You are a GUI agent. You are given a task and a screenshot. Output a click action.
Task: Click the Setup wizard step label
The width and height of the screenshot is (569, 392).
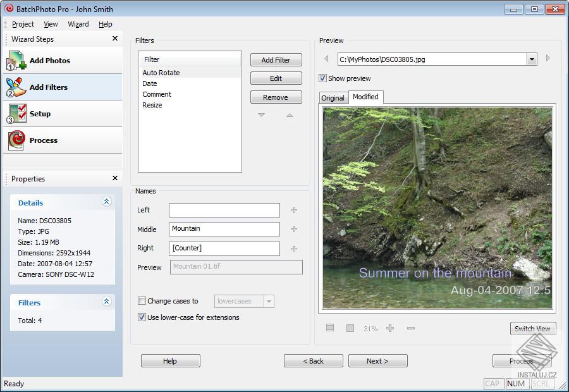coord(40,114)
